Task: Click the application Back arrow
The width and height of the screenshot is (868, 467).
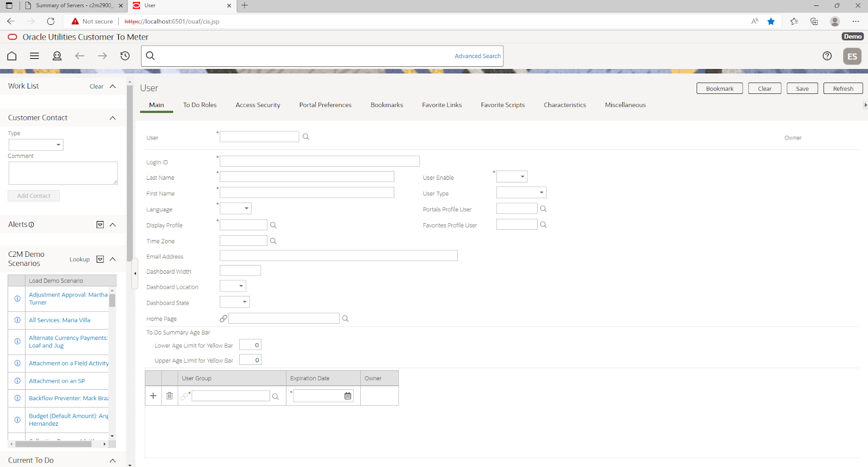Action: coord(80,56)
